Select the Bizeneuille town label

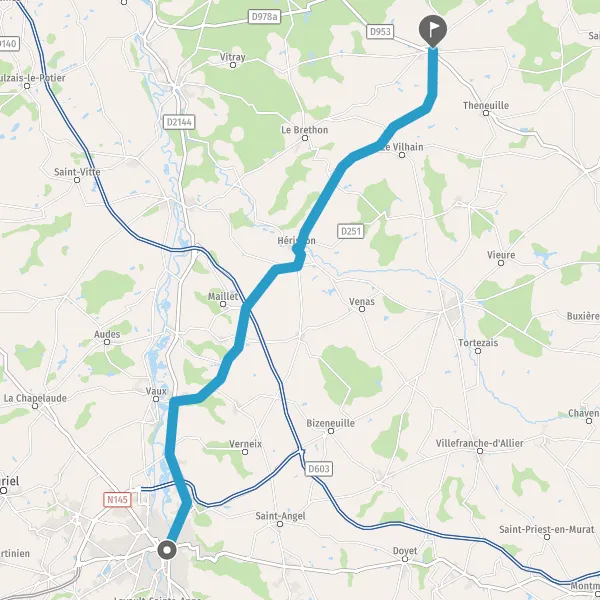coord(331,423)
